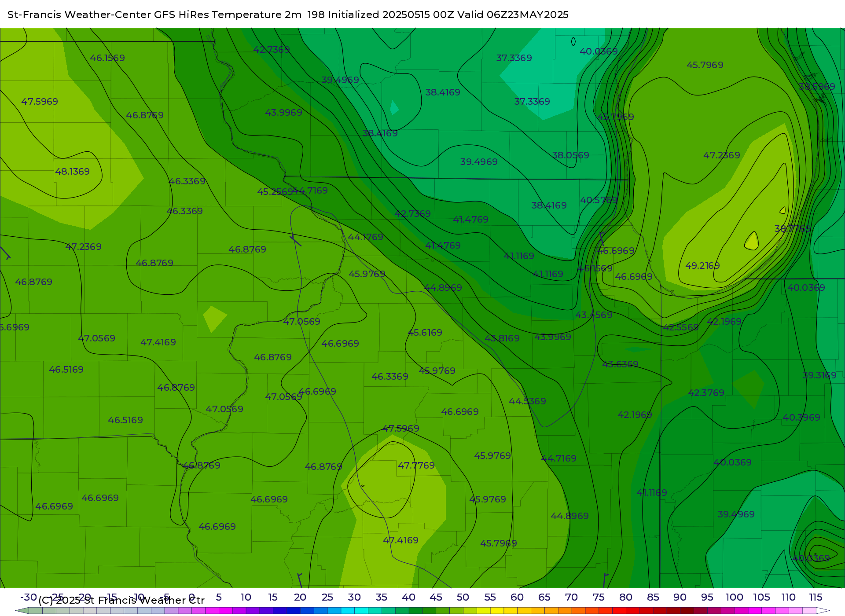This screenshot has height=616, width=845.
Task: Click the 44.5369 temperature value
Action: 527,401
